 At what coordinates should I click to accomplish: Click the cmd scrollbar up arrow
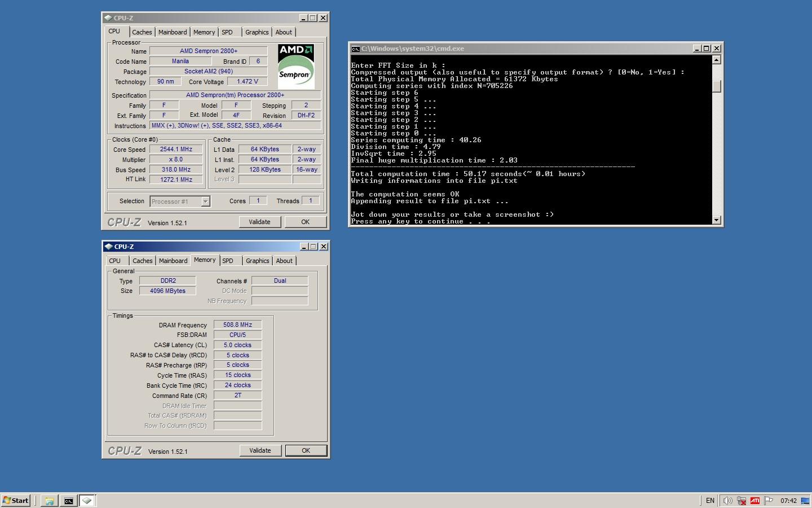click(717, 60)
